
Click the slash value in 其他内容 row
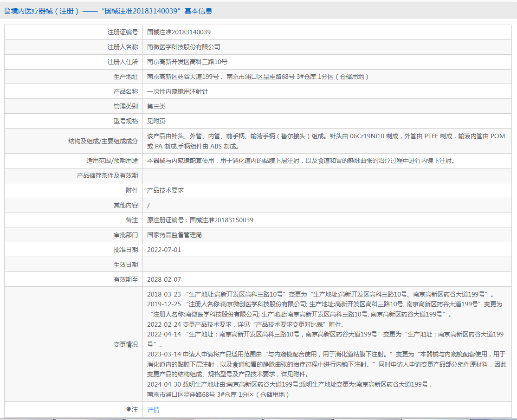(x=149, y=206)
